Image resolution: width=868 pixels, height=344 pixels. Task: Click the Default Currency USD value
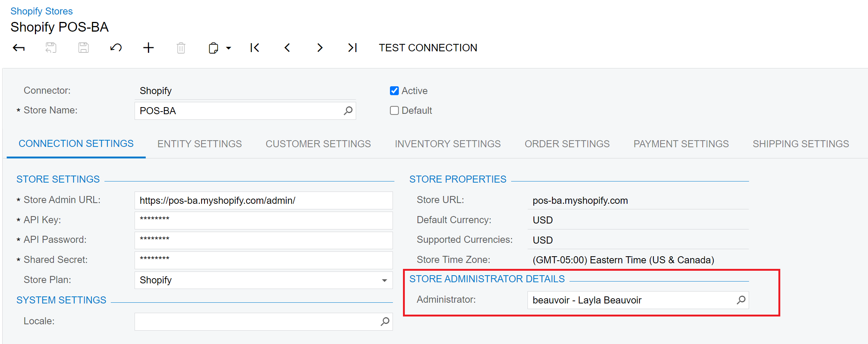[x=543, y=220]
